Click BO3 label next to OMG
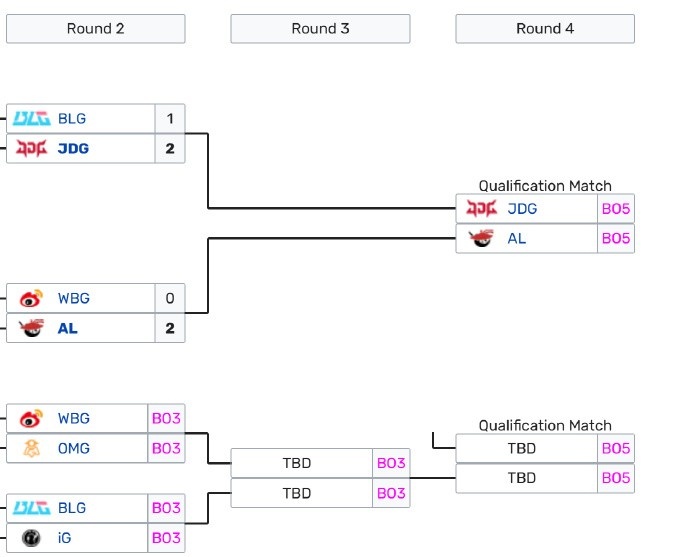Image resolution: width=690 pixels, height=557 pixels. coord(166,448)
